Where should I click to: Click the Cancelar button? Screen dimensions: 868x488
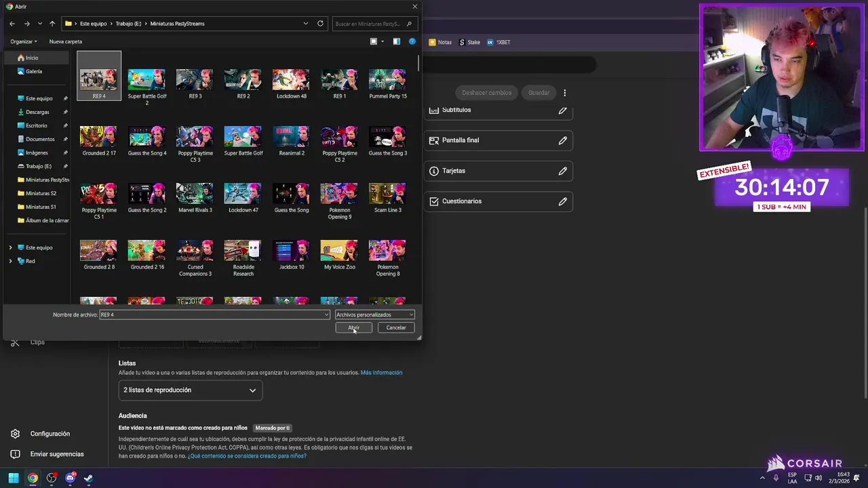[x=396, y=327]
